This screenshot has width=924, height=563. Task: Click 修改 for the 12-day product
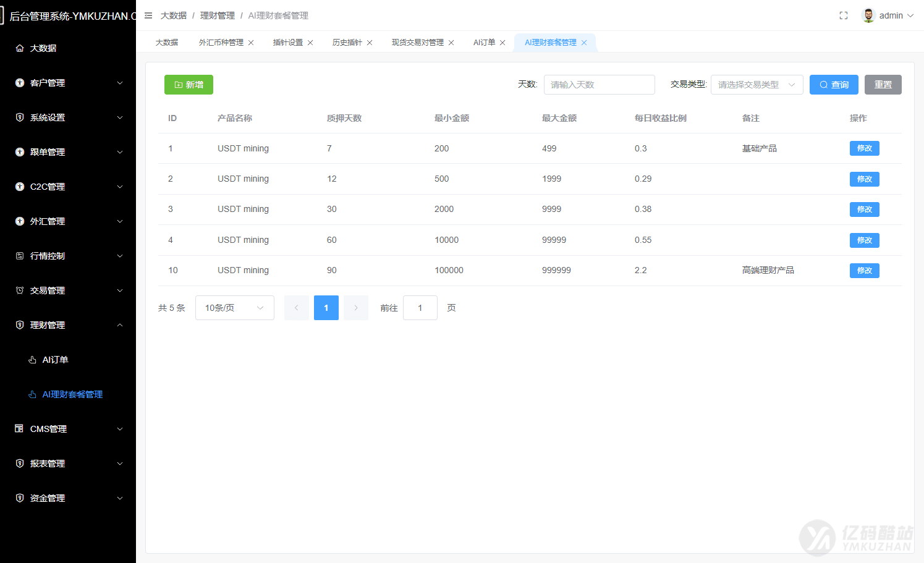[865, 179]
